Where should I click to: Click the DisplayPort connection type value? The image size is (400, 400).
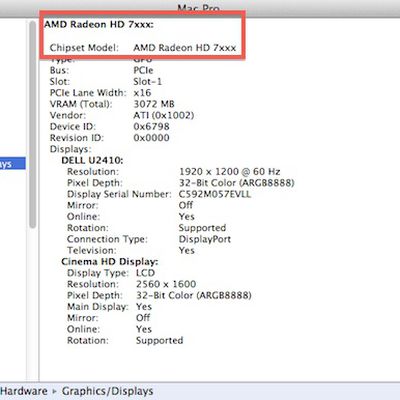tap(205, 239)
